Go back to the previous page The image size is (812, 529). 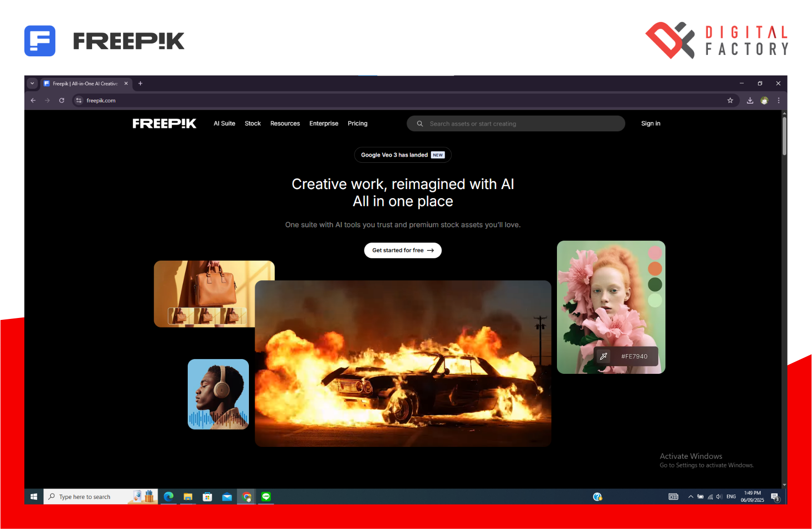(33, 101)
